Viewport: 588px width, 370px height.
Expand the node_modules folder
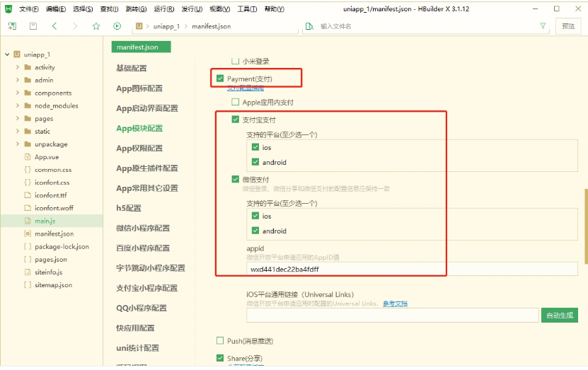17,105
